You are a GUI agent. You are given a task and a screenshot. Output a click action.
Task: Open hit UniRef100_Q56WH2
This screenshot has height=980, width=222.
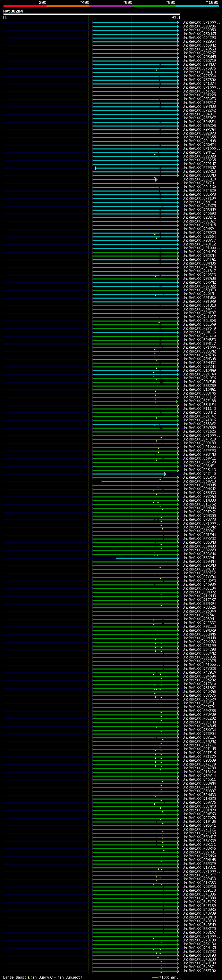(199, 45)
